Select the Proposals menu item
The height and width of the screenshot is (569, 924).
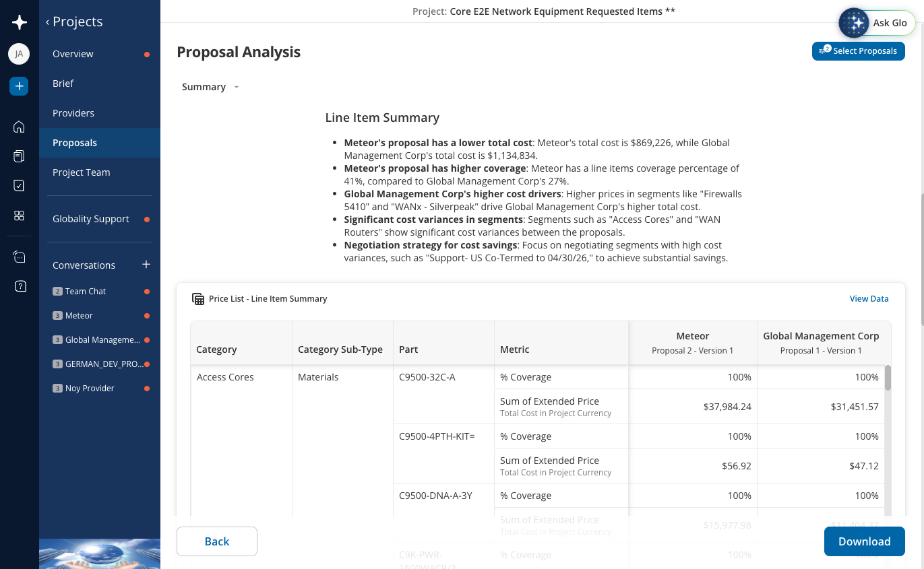pos(100,143)
